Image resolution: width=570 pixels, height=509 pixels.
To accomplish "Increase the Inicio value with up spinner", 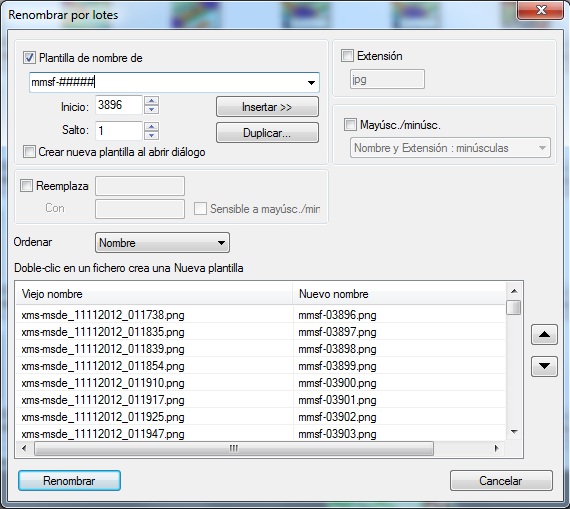I will (152, 101).
